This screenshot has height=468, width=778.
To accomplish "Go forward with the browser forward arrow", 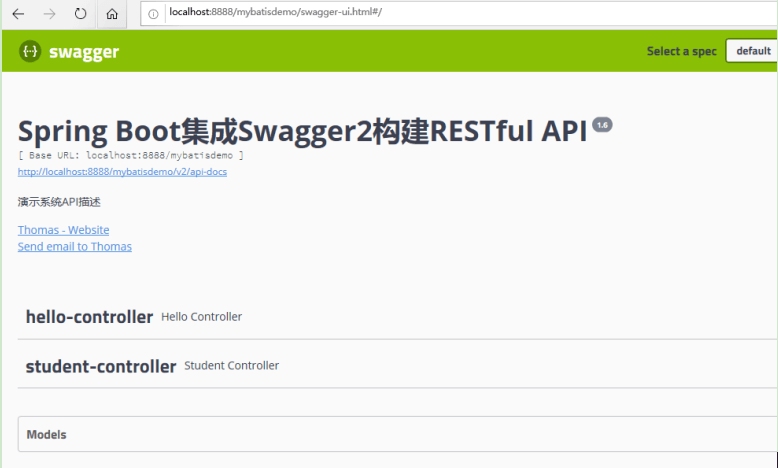I will coord(49,14).
